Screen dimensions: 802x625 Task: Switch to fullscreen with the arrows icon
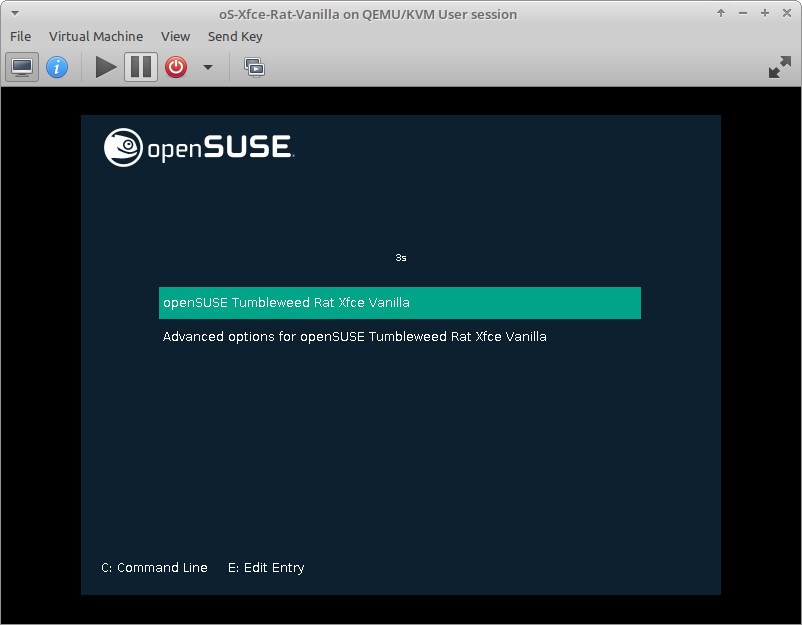[x=779, y=67]
